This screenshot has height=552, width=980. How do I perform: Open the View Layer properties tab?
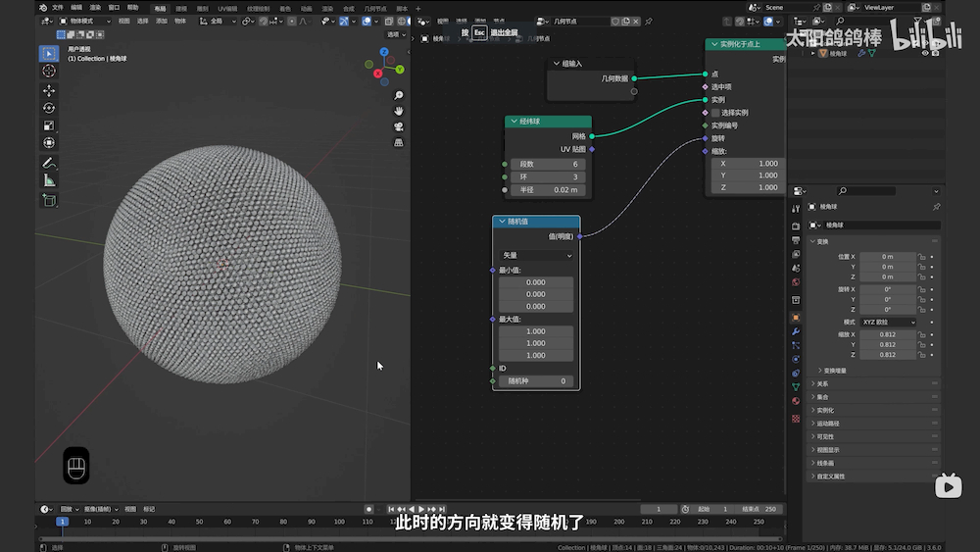[x=796, y=255]
